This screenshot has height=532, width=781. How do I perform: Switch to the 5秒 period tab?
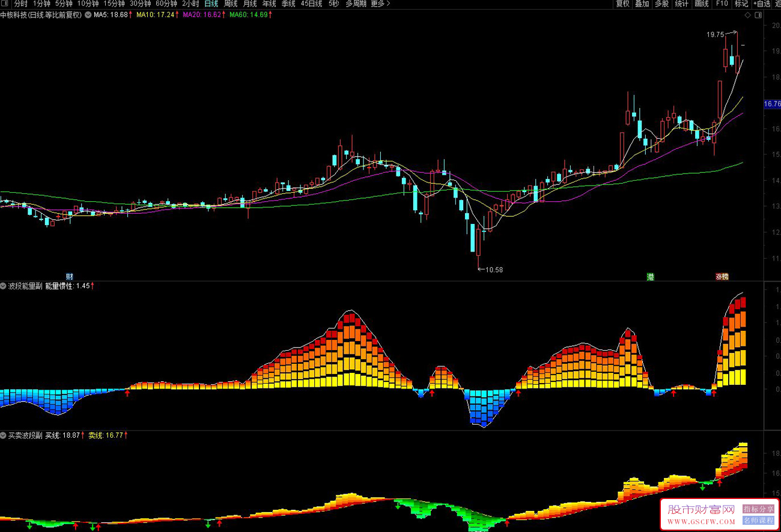tap(333, 4)
